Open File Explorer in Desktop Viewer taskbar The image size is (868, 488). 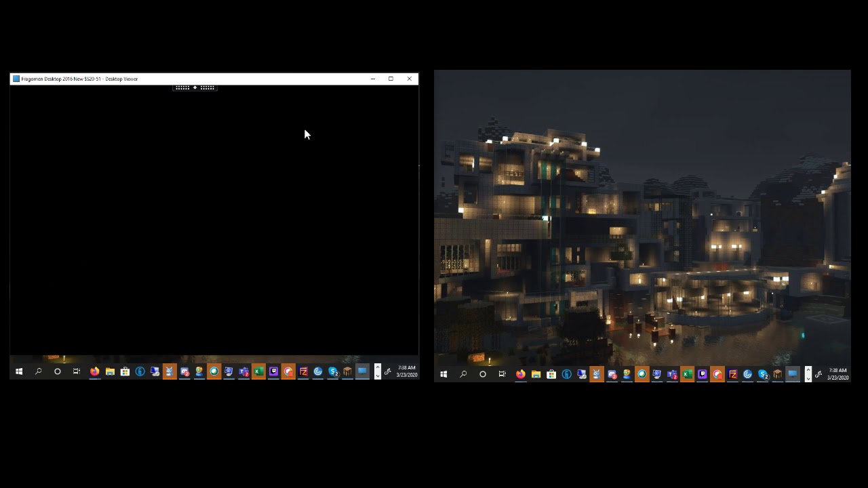click(x=110, y=371)
